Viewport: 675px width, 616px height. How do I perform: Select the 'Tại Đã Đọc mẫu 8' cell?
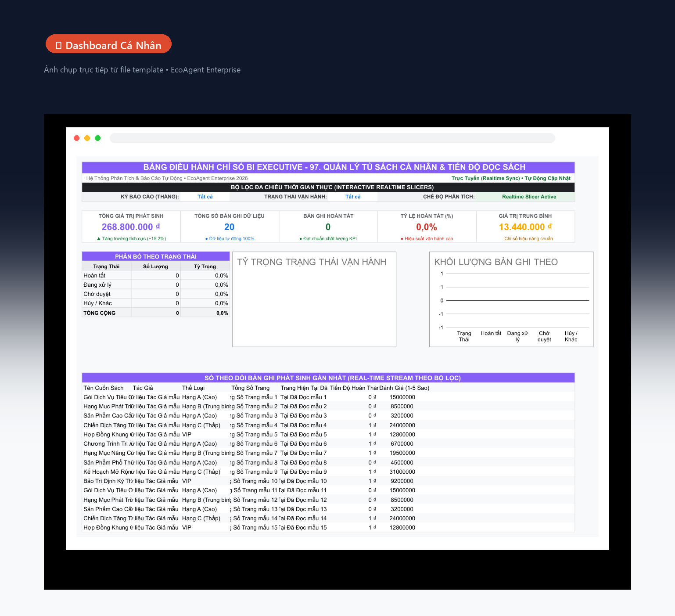[304, 463]
